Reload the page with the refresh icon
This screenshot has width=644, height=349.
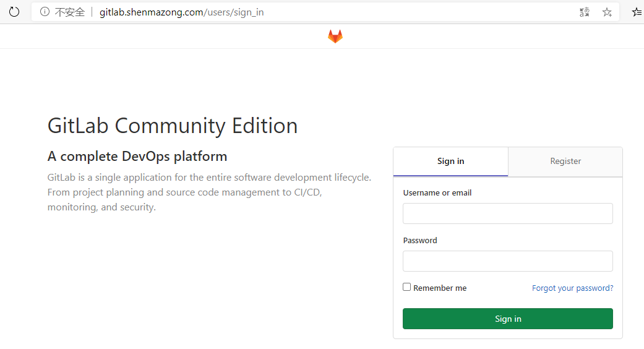pyautogui.click(x=14, y=12)
